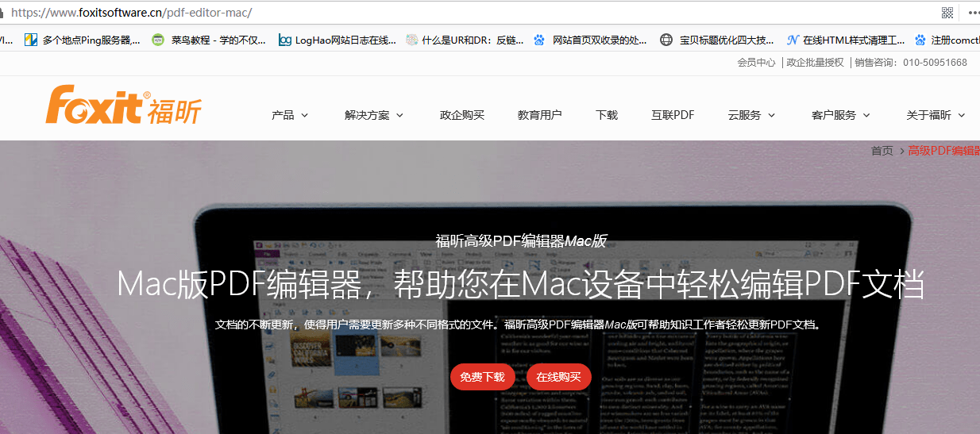
Task: Open the 菜鸟教程 bookmark
Action: 210,40
